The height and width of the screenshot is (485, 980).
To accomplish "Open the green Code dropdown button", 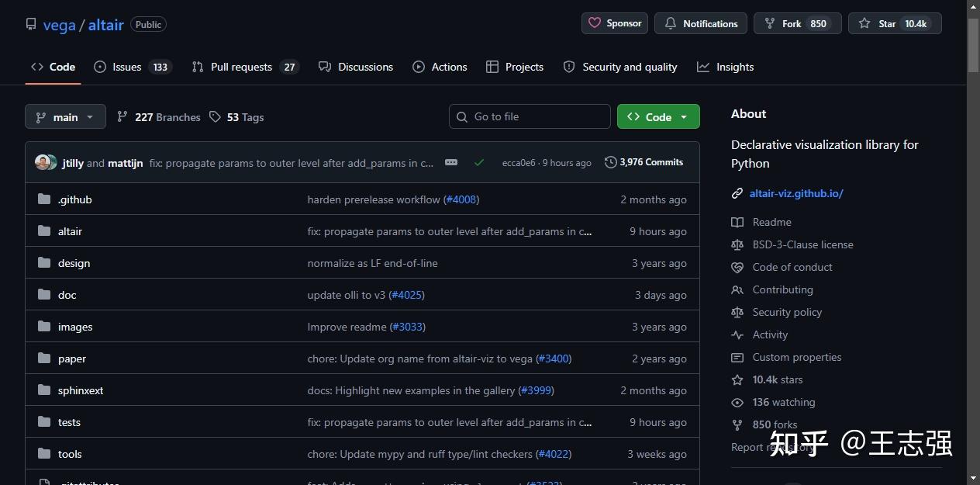I will [x=658, y=116].
